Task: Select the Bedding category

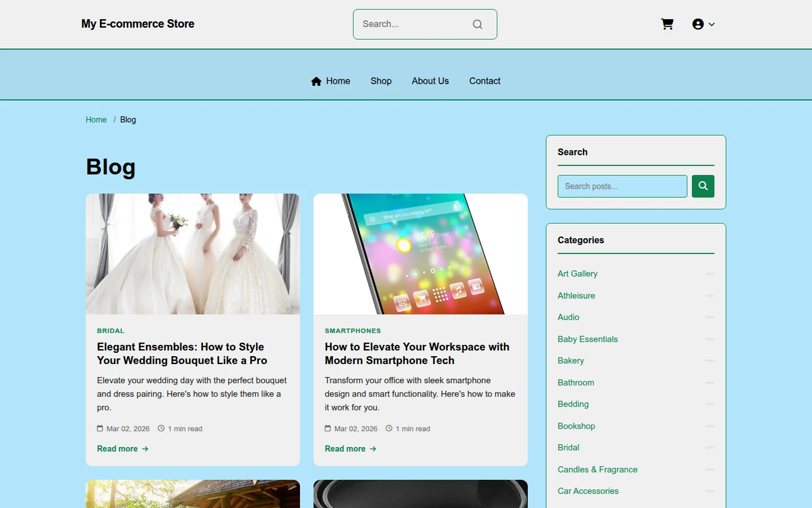Action: [x=573, y=404]
